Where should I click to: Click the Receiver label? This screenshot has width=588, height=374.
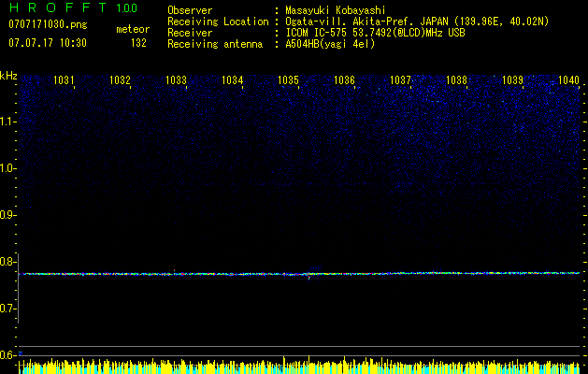190,33
